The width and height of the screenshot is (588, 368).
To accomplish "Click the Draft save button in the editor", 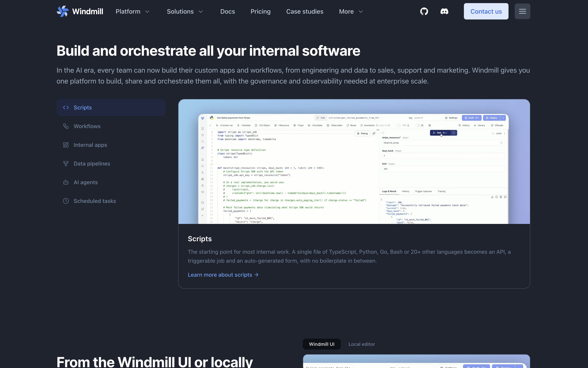I will (x=471, y=118).
